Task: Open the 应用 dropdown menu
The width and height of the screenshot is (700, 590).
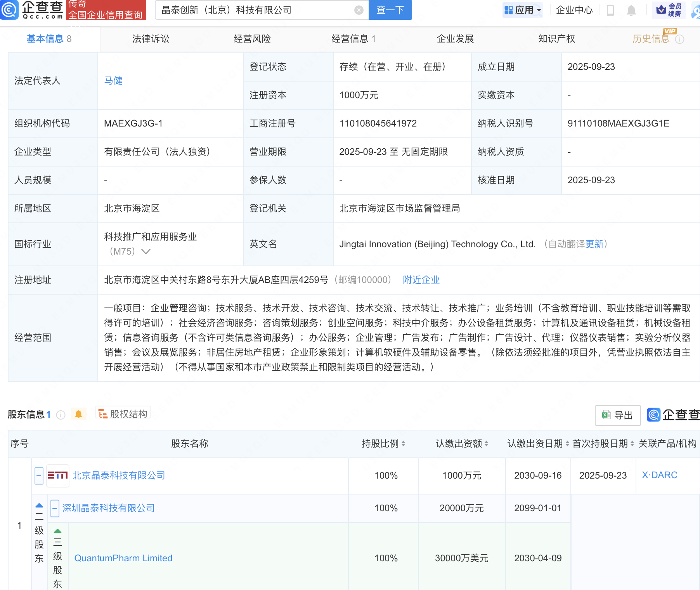Action: point(523,10)
